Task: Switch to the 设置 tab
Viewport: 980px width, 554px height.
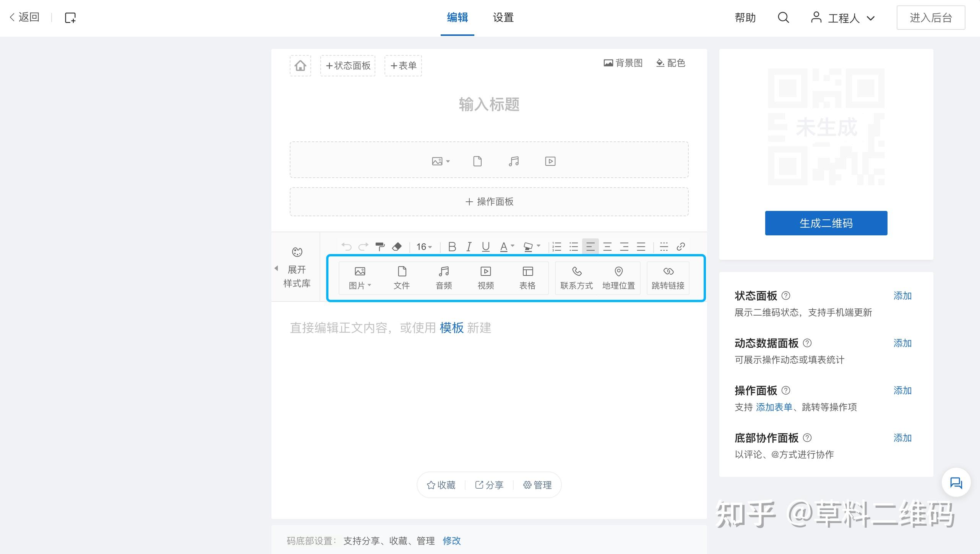Action: point(503,18)
